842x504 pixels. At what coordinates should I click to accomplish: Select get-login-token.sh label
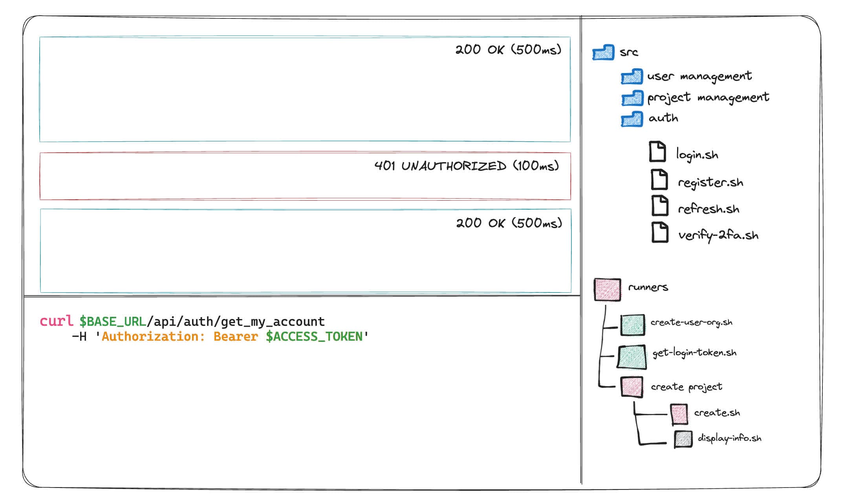click(x=695, y=353)
